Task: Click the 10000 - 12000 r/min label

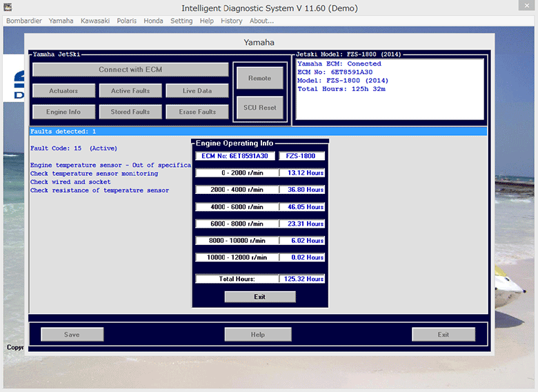Action: tap(237, 257)
